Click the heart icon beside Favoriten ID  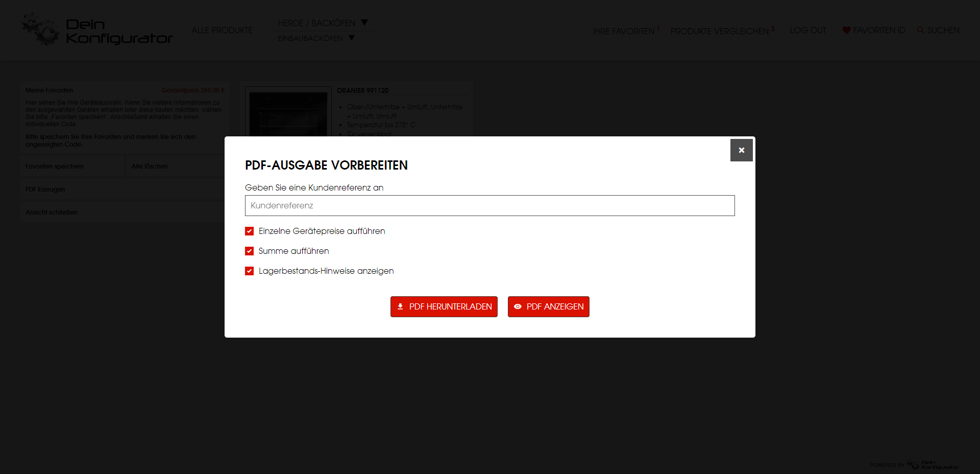click(x=846, y=30)
